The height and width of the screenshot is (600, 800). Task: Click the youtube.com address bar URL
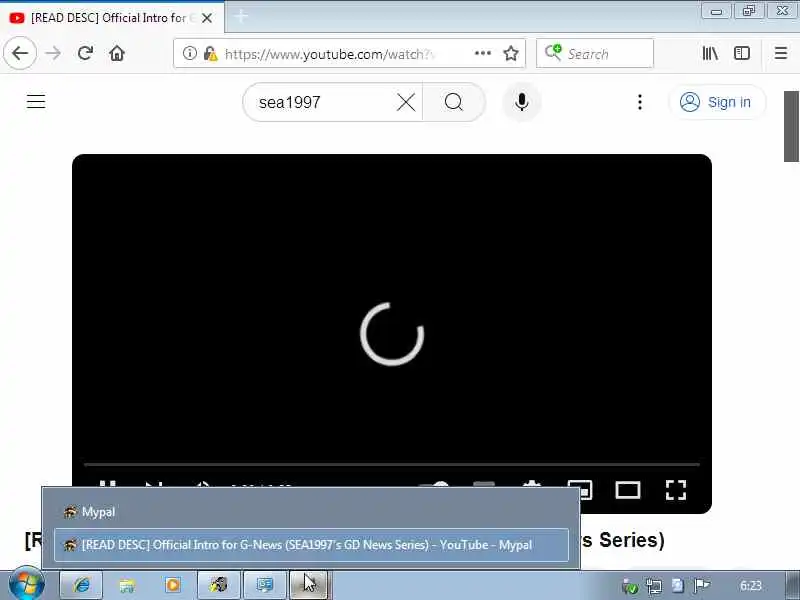[329, 54]
